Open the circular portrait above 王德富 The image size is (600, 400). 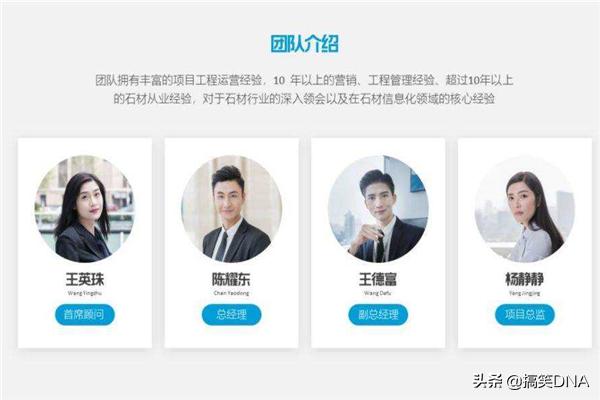[x=378, y=209]
